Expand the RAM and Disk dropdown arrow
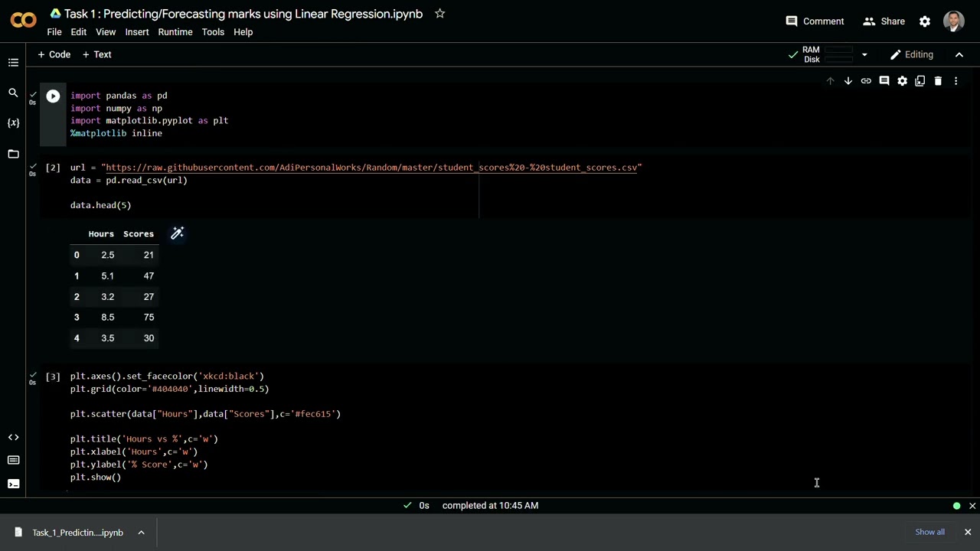The height and width of the screenshot is (551, 980). tap(864, 55)
